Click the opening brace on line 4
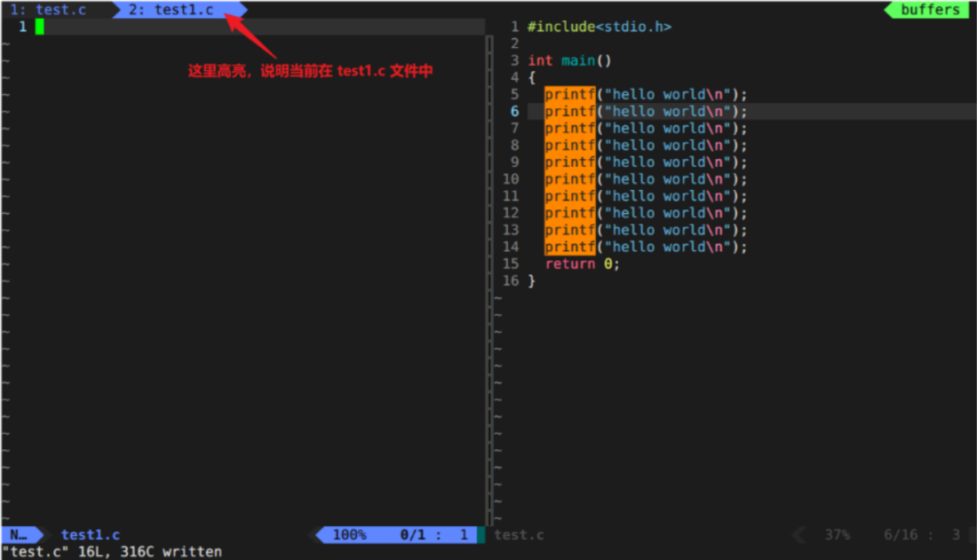The height and width of the screenshot is (560, 977). point(531,77)
